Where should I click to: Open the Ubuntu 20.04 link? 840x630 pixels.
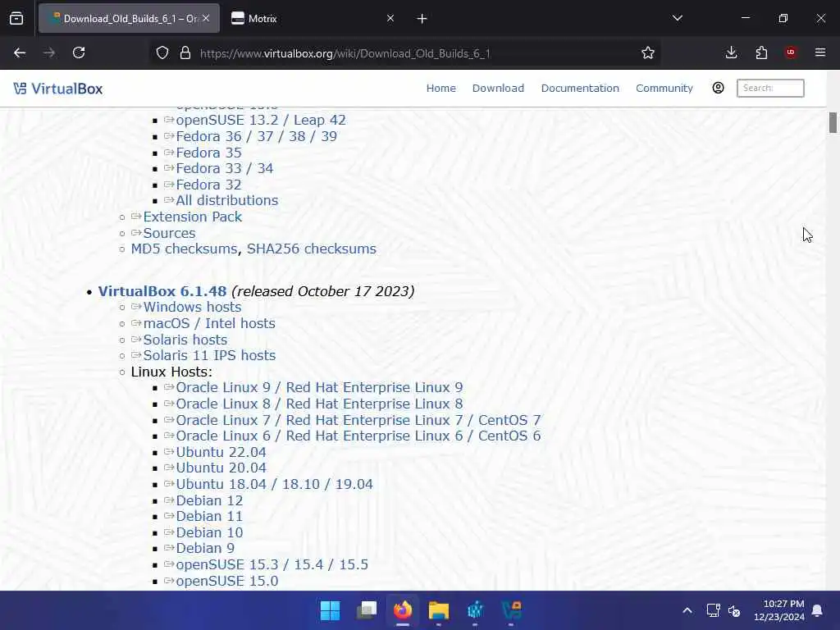[x=221, y=468]
